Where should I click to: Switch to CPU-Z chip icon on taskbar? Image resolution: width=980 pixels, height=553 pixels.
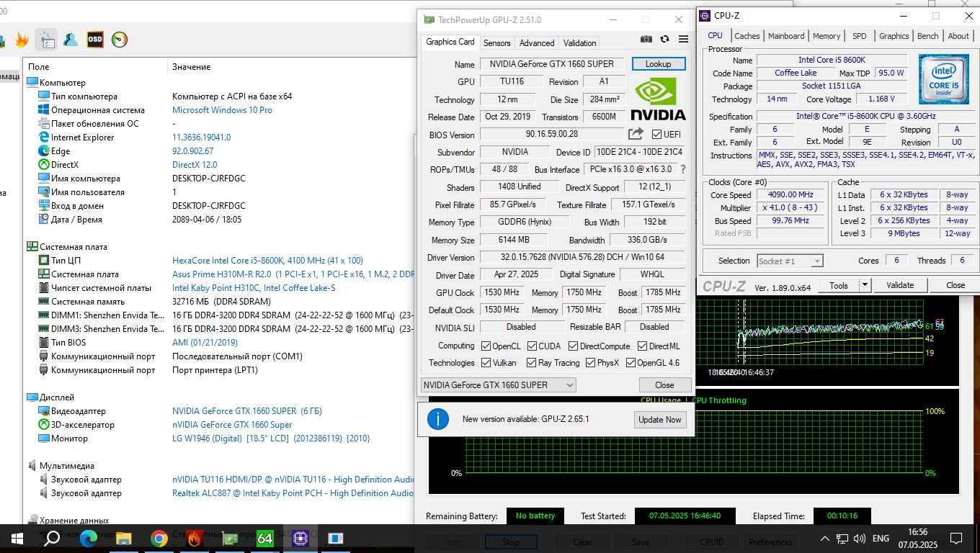(x=300, y=538)
